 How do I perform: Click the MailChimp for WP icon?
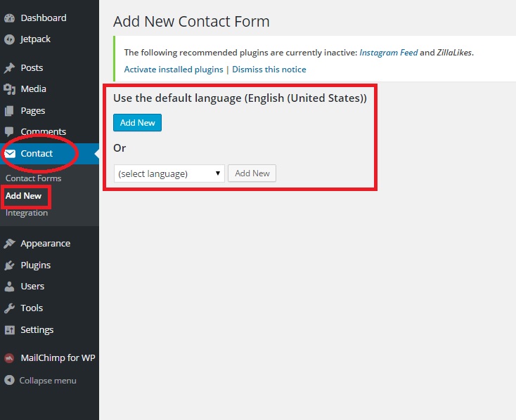[x=9, y=357]
